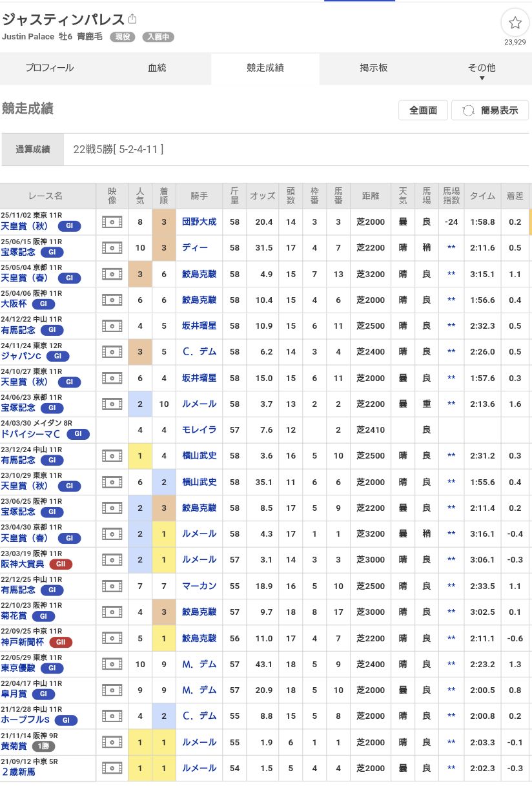Play video for 22/10/23 Kikuka Sho
This screenshot has height=786, width=532.
(x=112, y=612)
